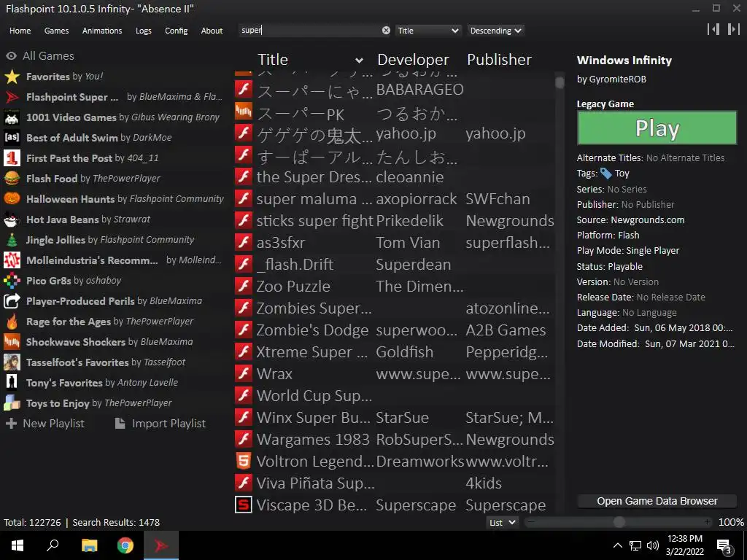The width and height of the screenshot is (747, 560).
Task: Open File Explorer from the taskbar
Action: (89, 545)
